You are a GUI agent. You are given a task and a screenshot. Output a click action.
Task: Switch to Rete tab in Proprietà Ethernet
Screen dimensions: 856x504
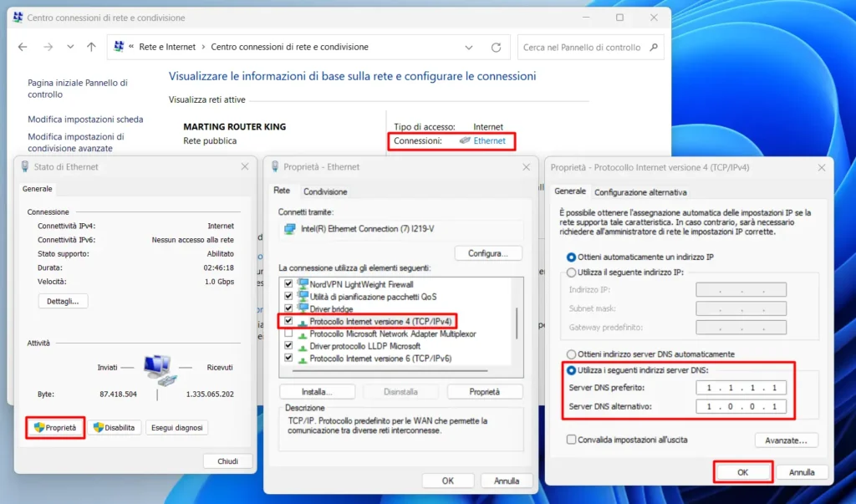282,191
